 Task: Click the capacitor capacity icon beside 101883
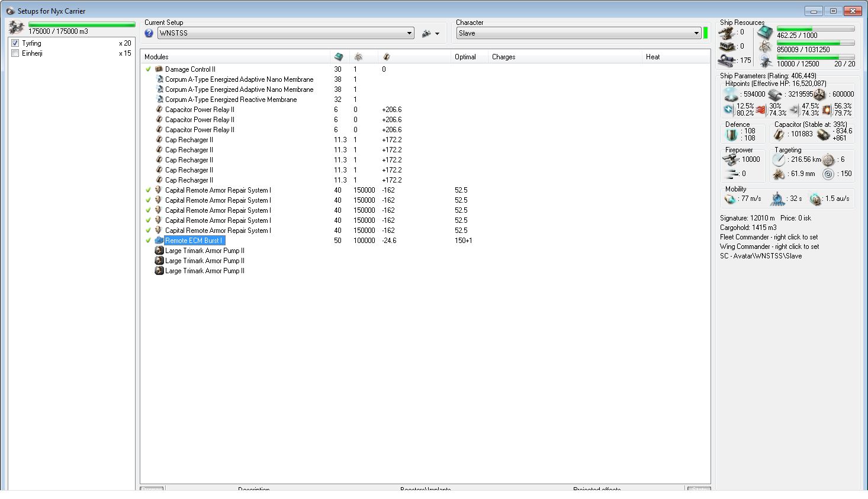(x=779, y=135)
